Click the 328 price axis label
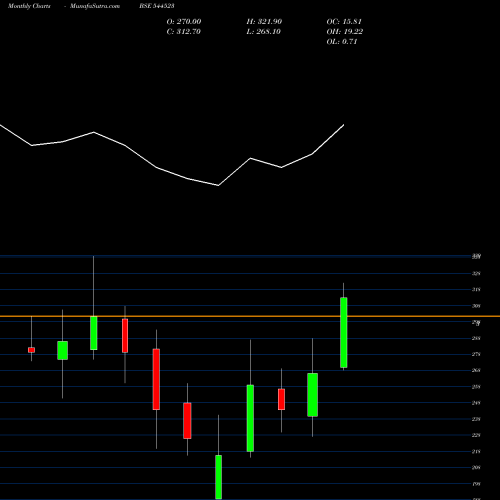500x500 pixels. click(x=476, y=273)
